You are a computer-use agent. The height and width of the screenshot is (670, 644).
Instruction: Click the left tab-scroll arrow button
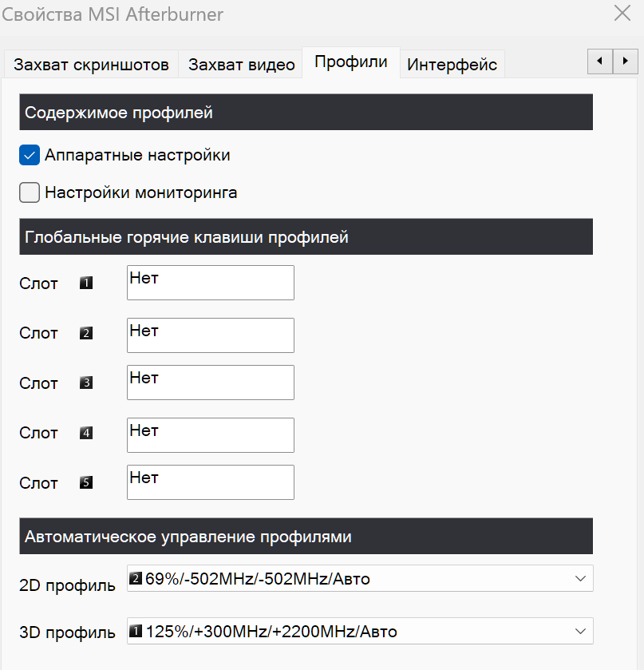[599, 61]
